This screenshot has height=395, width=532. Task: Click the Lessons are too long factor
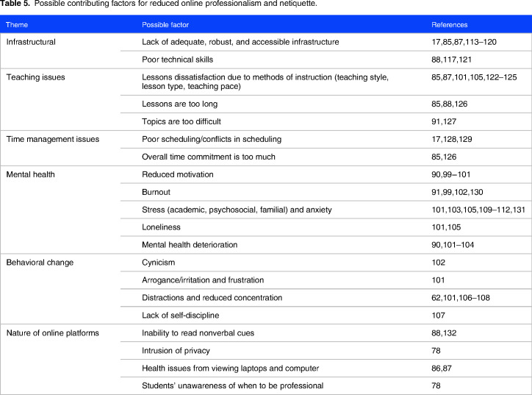point(179,104)
